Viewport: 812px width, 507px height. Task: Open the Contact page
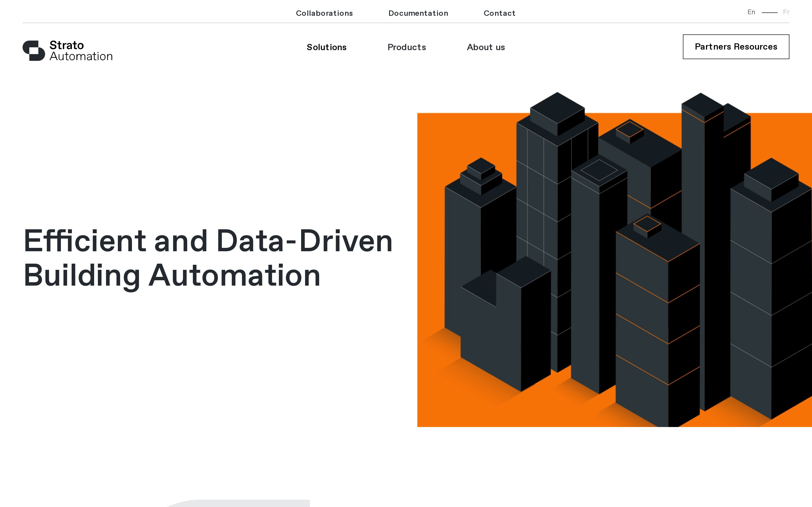click(x=499, y=13)
